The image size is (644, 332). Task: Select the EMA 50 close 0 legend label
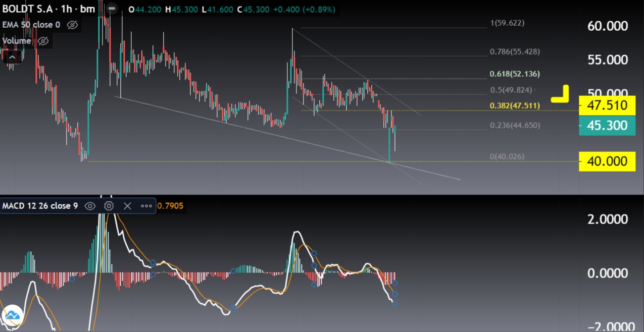click(x=31, y=25)
